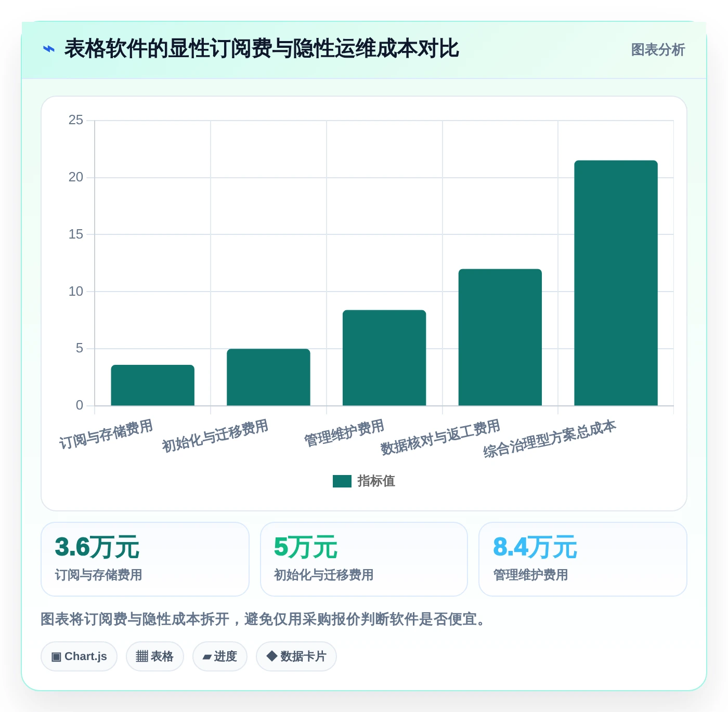Click the 订阅与存储费用 caption under 3.6万元
728x712 pixels.
pyautogui.click(x=98, y=575)
